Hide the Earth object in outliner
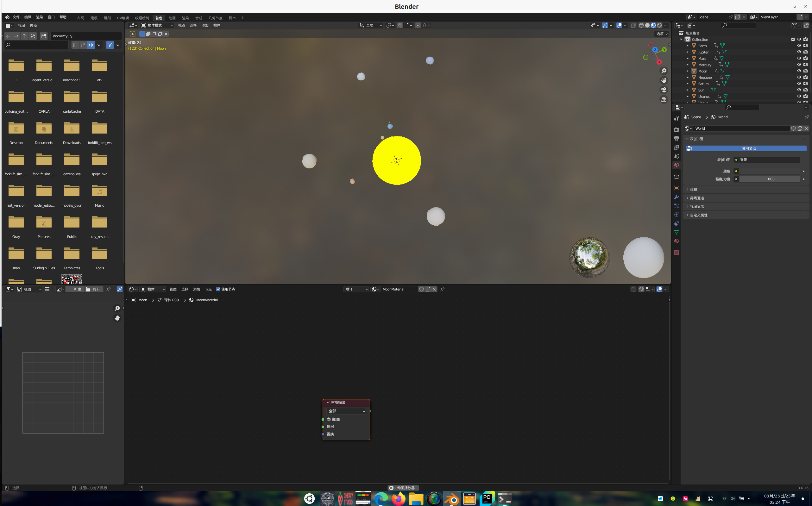 click(799, 46)
